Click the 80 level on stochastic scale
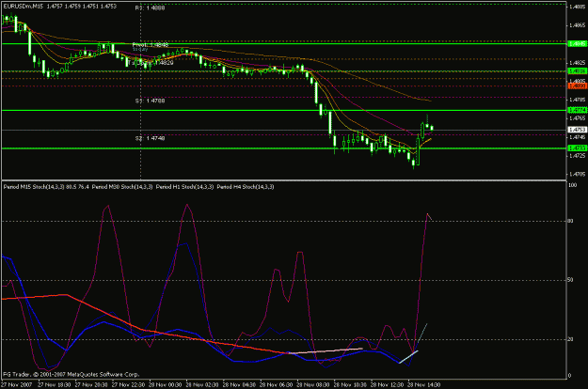The image size is (588, 389). click(571, 221)
